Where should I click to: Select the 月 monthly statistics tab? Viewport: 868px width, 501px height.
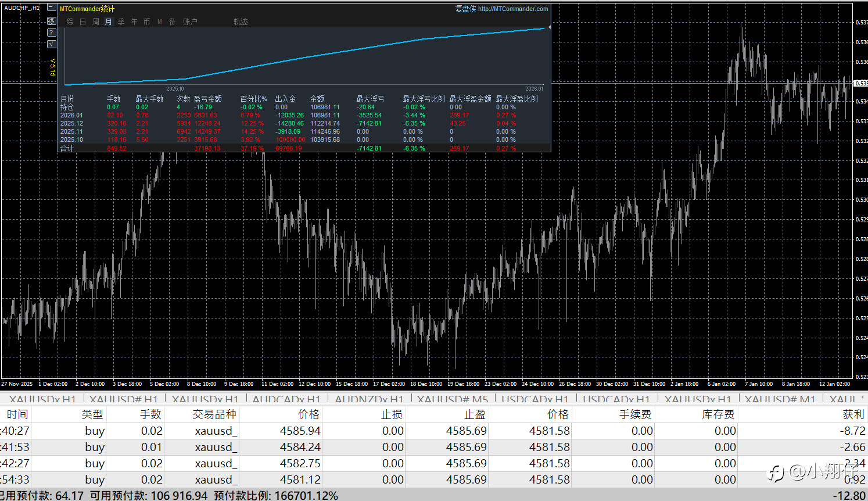coord(108,22)
